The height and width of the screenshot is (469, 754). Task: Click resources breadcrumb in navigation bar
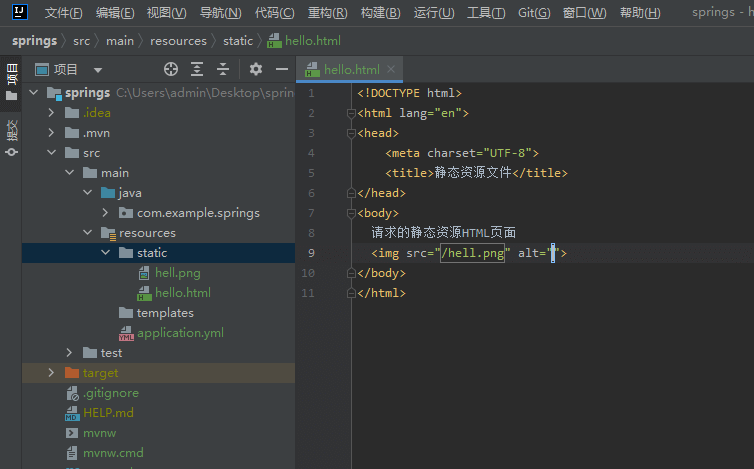178,41
